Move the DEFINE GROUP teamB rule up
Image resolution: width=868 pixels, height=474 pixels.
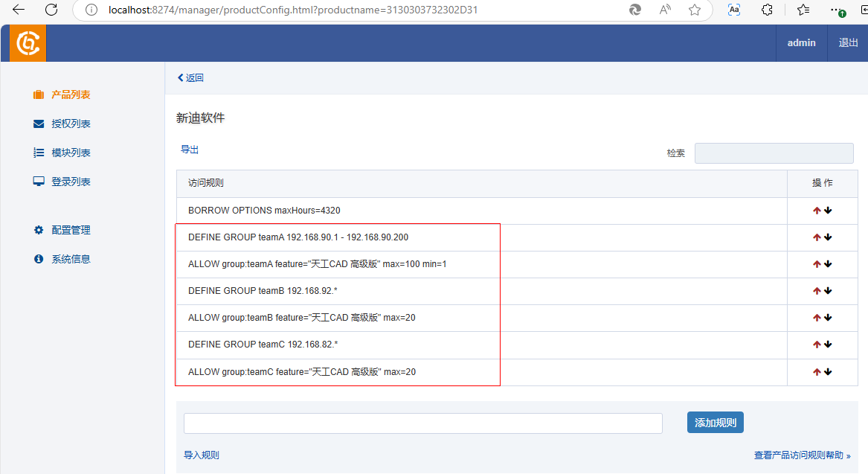tap(817, 291)
